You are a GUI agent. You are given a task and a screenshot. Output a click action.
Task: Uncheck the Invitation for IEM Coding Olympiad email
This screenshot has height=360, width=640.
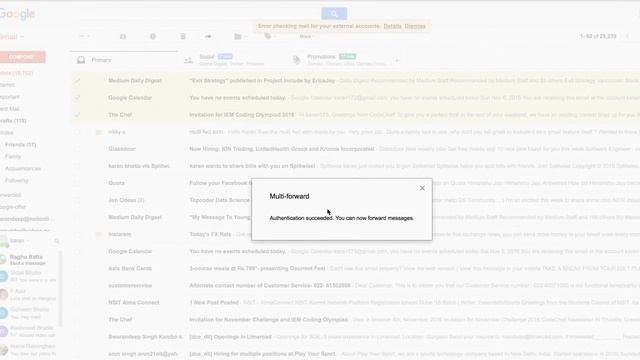tap(78, 115)
